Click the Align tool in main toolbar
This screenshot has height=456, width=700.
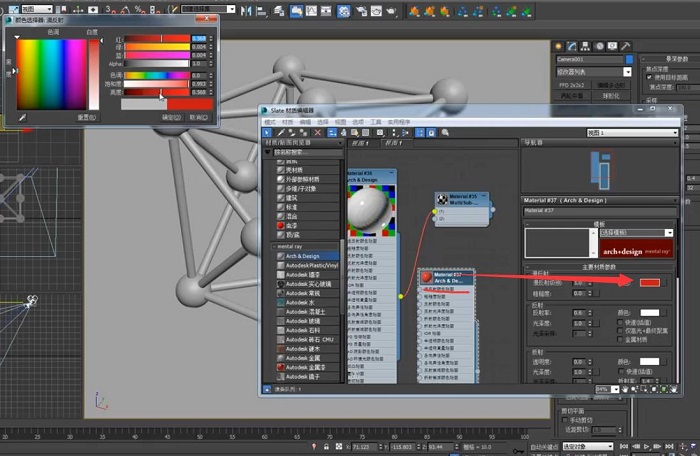[261, 10]
